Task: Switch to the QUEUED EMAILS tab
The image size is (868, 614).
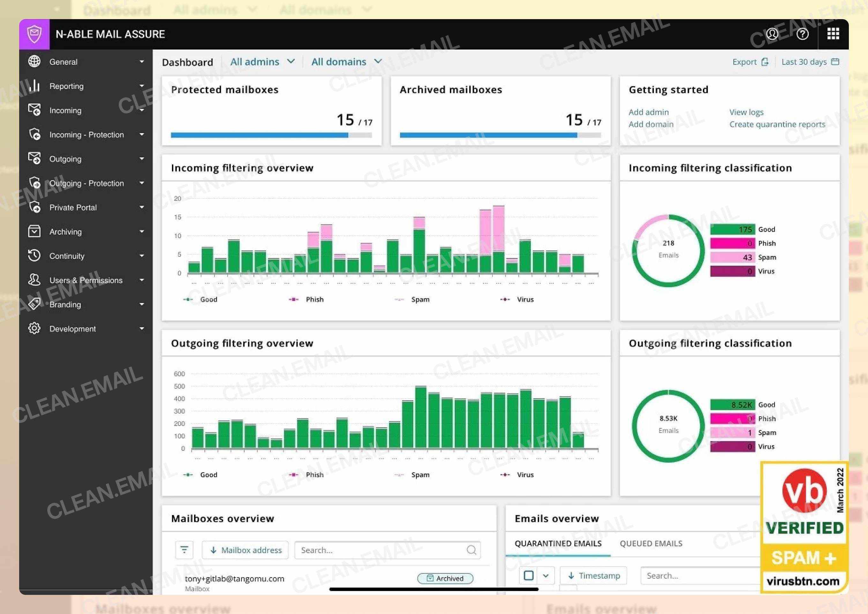Action: point(651,543)
